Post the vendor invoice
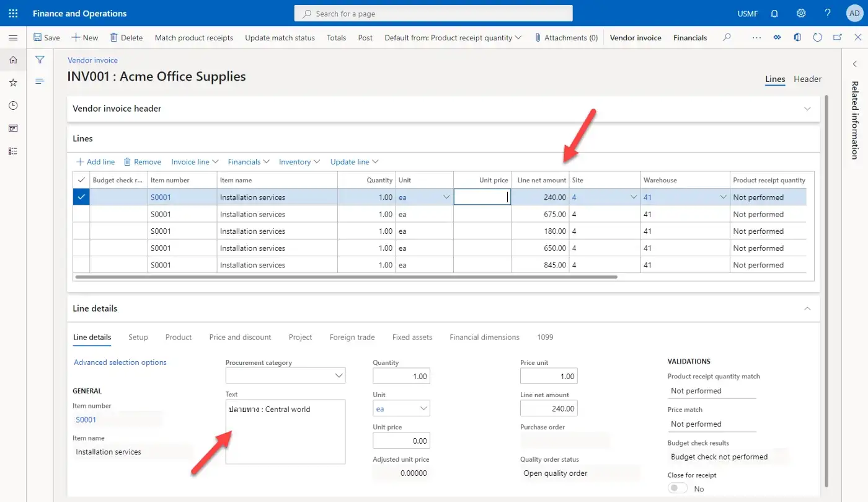Screen dimensions: 868x502 [365, 38]
